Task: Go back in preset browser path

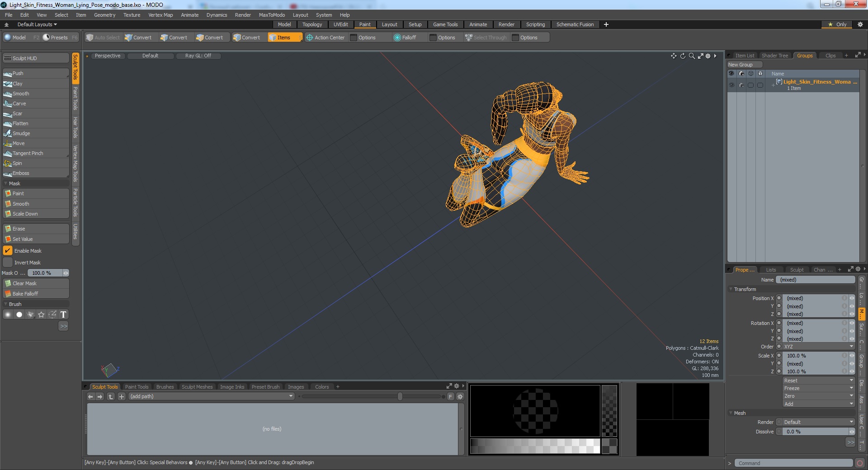Action: [x=90, y=397]
